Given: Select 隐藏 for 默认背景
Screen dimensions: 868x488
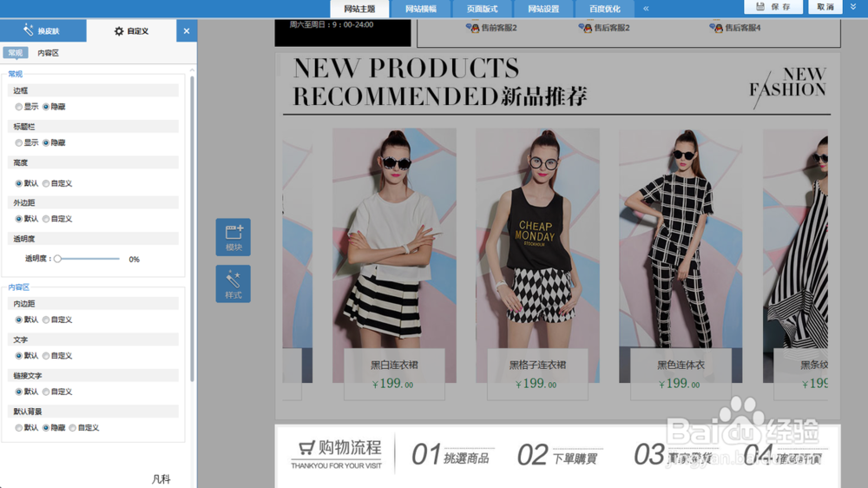Looking at the screenshot, I should [x=46, y=427].
